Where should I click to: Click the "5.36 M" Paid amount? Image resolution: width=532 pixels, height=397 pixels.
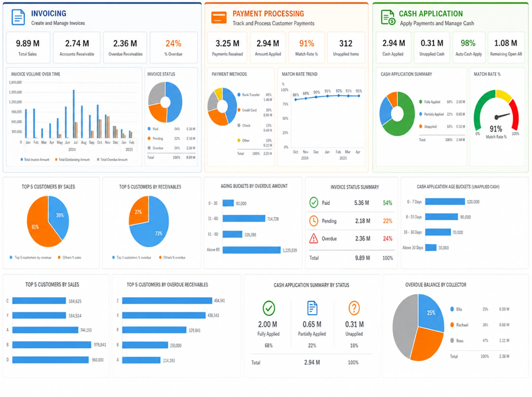[x=361, y=203]
